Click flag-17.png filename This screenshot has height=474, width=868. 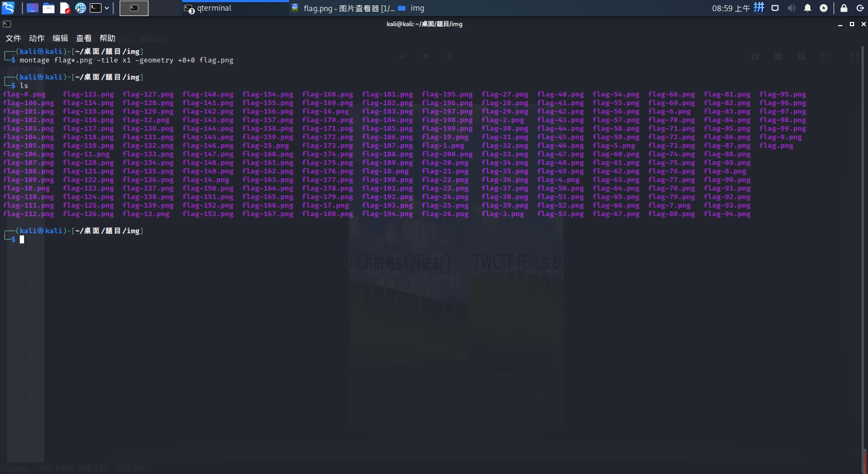(x=326, y=206)
